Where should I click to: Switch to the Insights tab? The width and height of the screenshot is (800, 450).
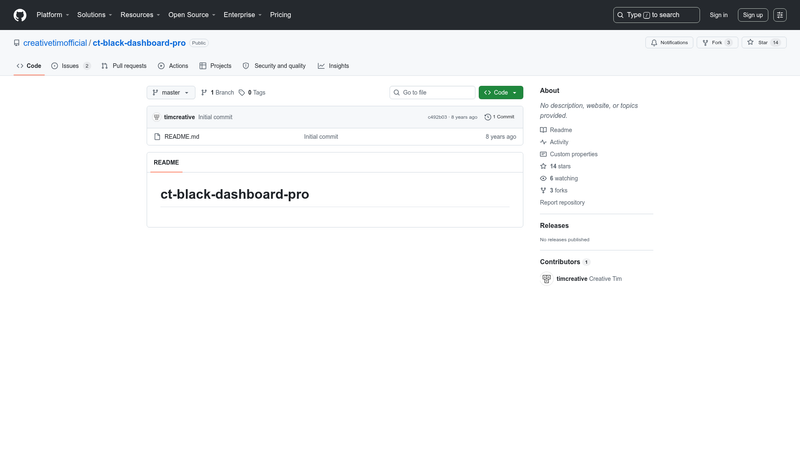(x=334, y=66)
